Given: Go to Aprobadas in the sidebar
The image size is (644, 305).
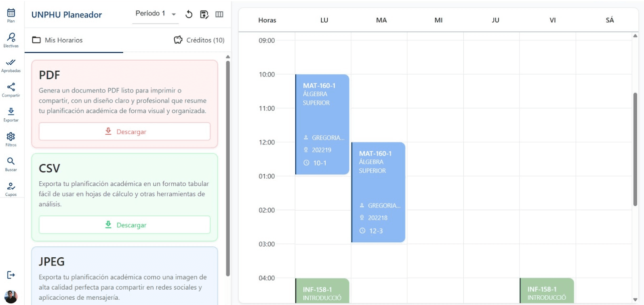Looking at the screenshot, I should point(11,66).
